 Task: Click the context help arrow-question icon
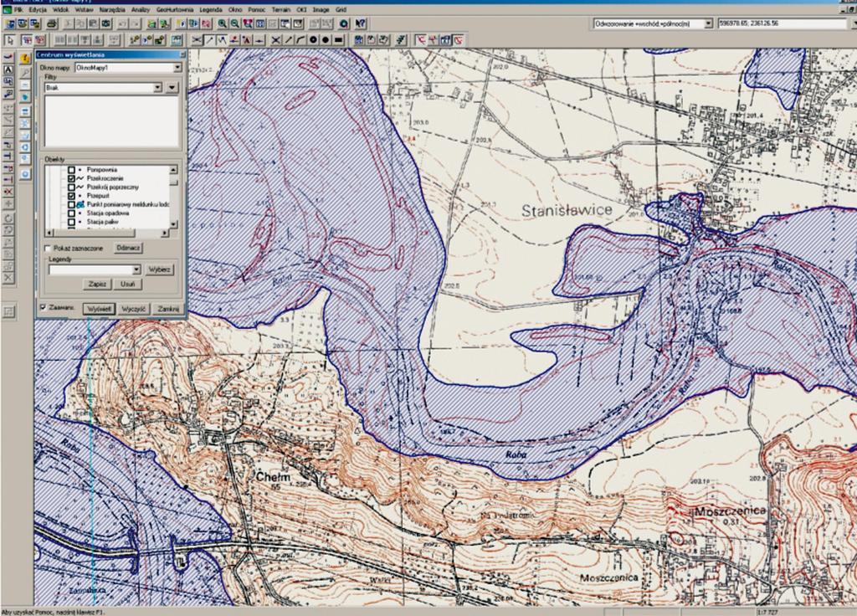[x=360, y=23]
